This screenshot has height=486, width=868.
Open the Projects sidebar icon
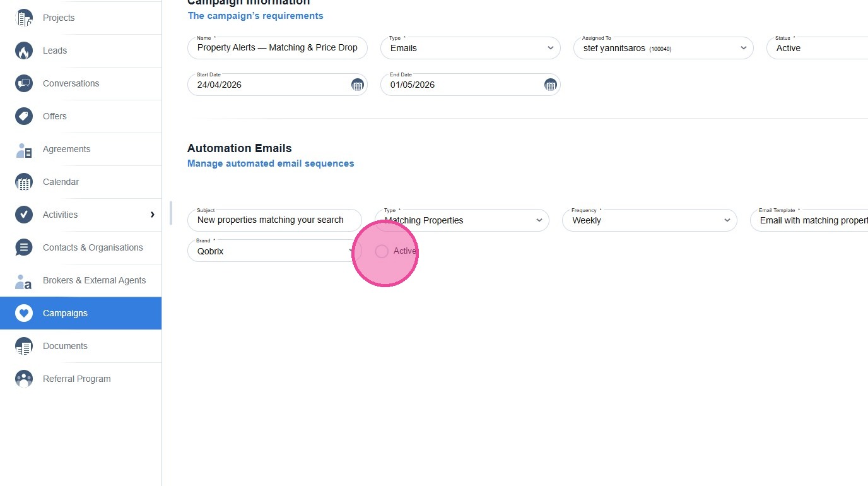pos(24,18)
